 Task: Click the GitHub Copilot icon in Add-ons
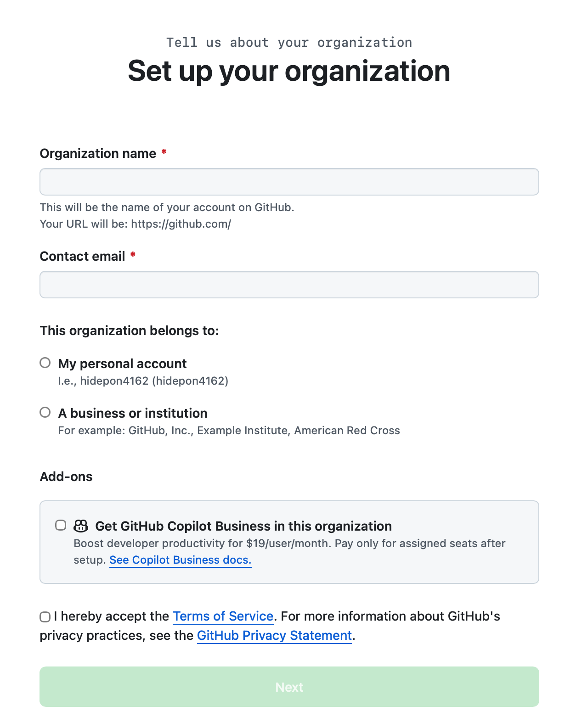(x=81, y=526)
